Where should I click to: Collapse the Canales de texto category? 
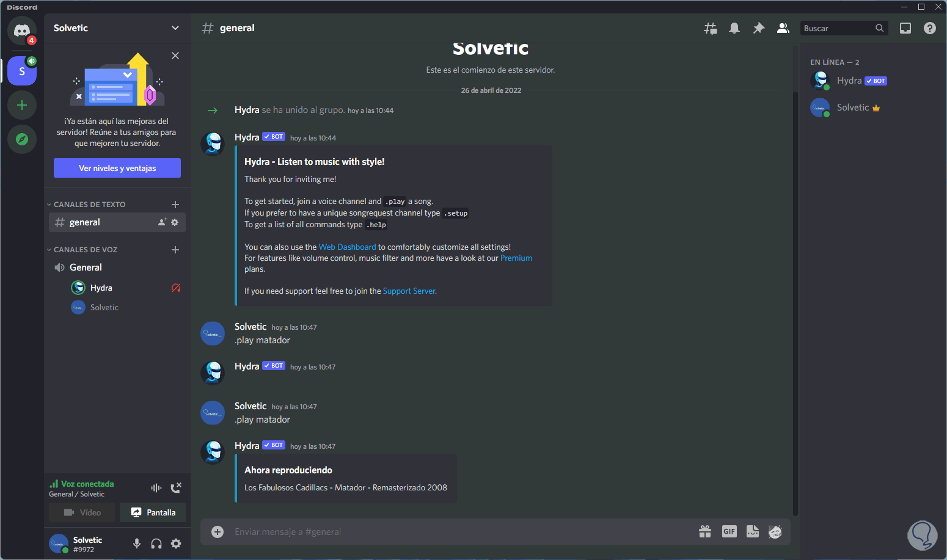pyautogui.click(x=89, y=205)
